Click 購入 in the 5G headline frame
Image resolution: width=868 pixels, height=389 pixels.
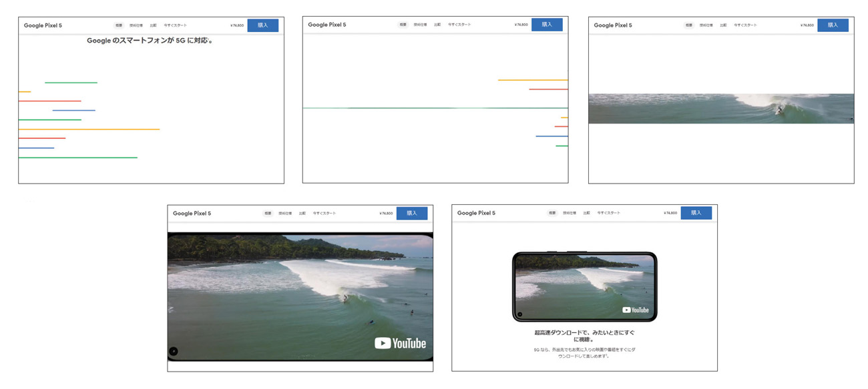pyautogui.click(x=263, y=25)
